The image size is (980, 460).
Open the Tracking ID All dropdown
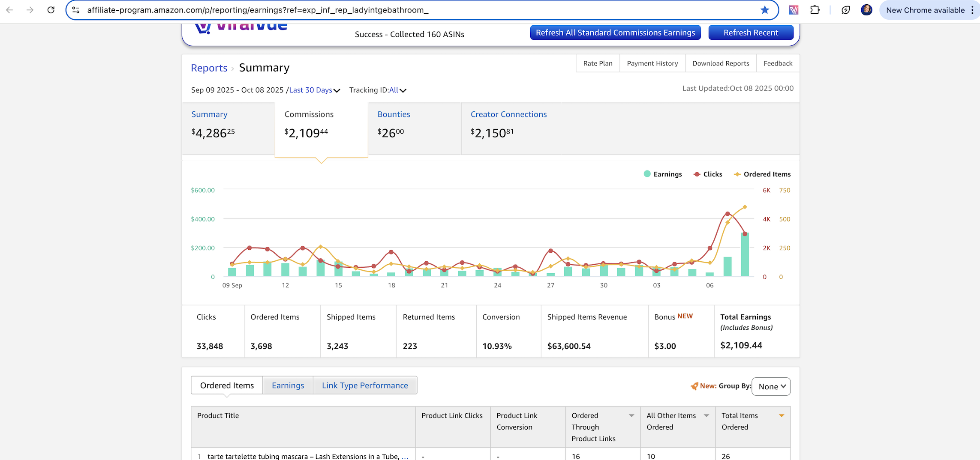[x=397, y=90]
